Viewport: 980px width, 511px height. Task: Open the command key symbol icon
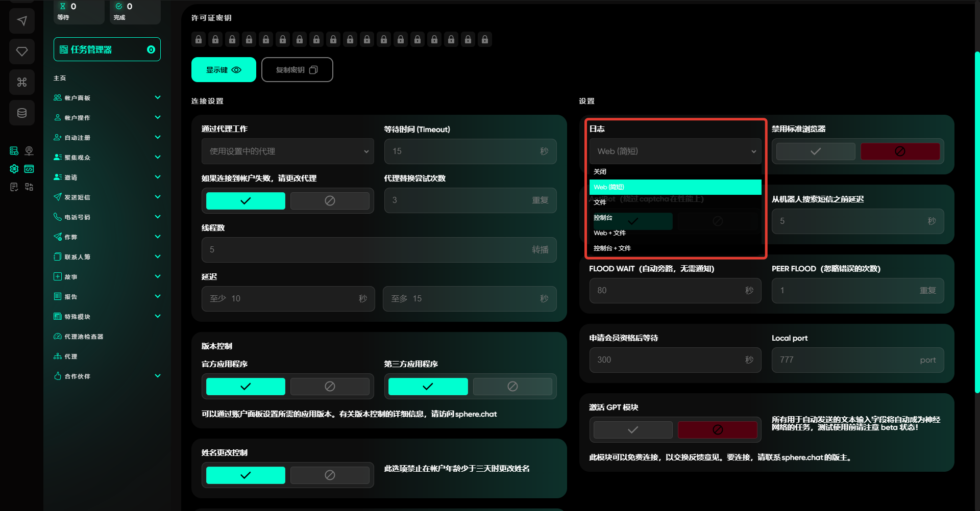pos(22,82)
